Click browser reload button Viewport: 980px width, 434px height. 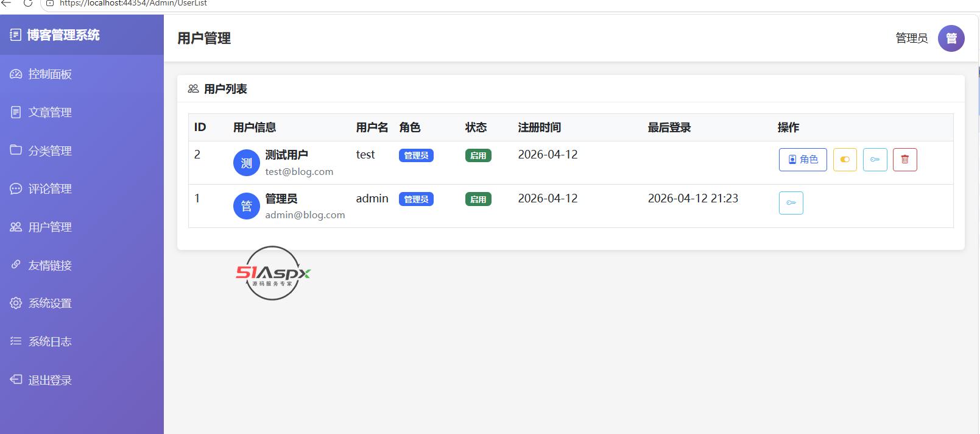[x=28, y=3]
